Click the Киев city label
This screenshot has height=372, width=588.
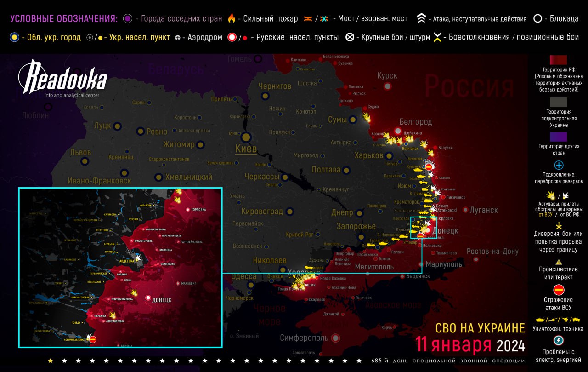pyautogui.click(x=246, y=149)
